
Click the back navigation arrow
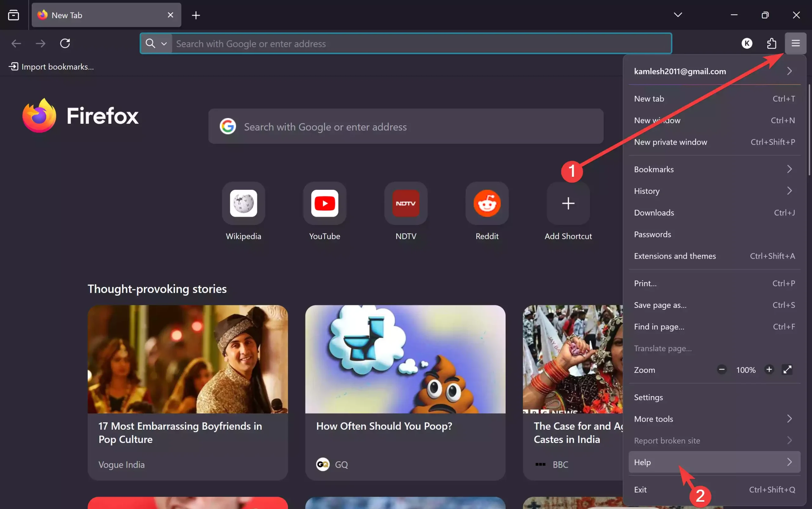click(16, 43)
